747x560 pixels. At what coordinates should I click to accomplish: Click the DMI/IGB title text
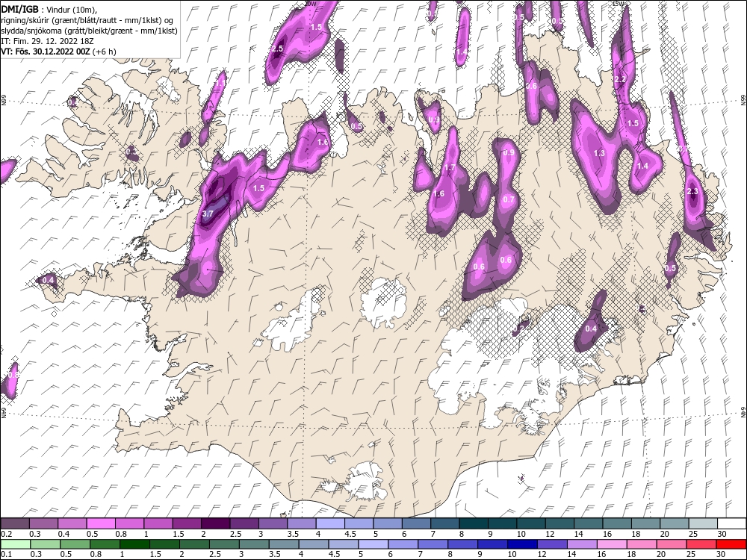(20, 9)
